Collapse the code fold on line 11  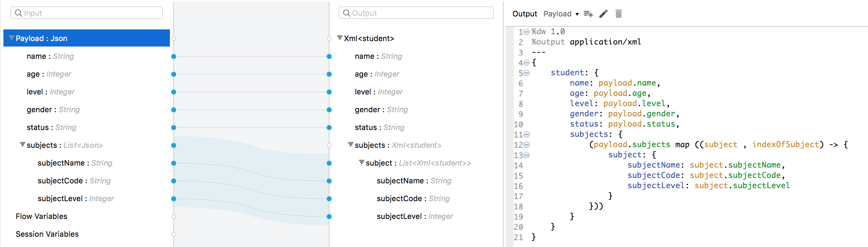[527, 134]
